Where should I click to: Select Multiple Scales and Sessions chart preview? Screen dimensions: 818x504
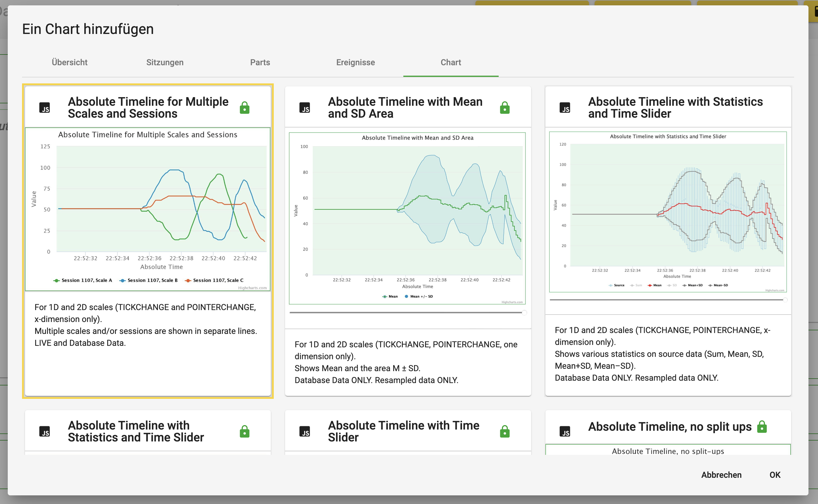[x=148, y=209]
